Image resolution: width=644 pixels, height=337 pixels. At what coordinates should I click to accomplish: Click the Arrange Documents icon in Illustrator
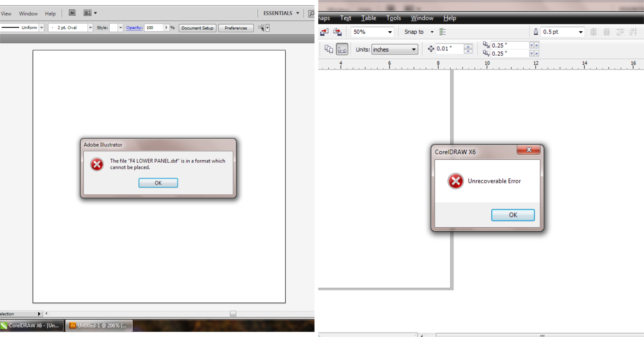click(87, 13)
